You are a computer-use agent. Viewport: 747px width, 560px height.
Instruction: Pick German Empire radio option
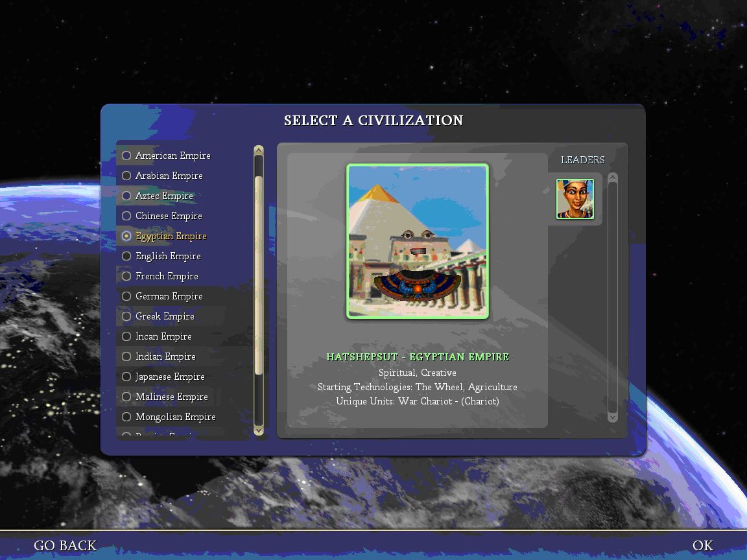coord(127,296)
